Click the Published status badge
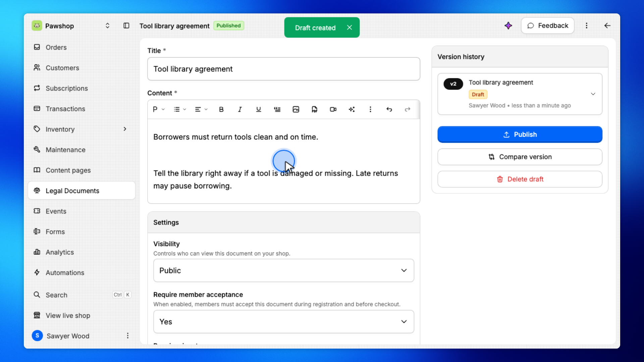Viewport: 644px width, 362px height. 228,25
